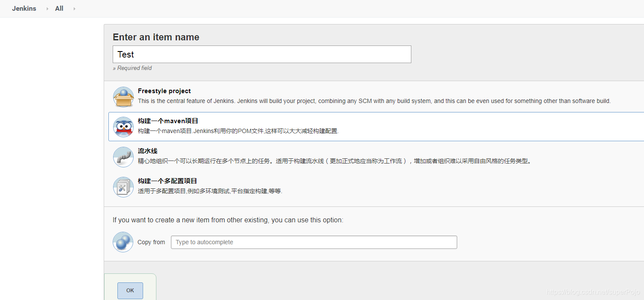Screen dimensions: 644x300
Task: Click the Copy from label
Action: pyautogui.click(x=151, y=242)
